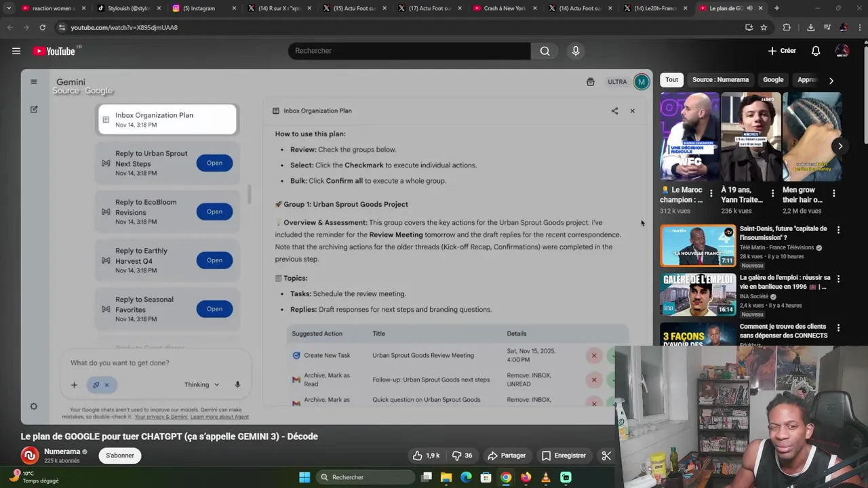Open the À 19 ans, Yann Traite short
The width and height of the screenshot is (868, 488).
coord(751,138)
